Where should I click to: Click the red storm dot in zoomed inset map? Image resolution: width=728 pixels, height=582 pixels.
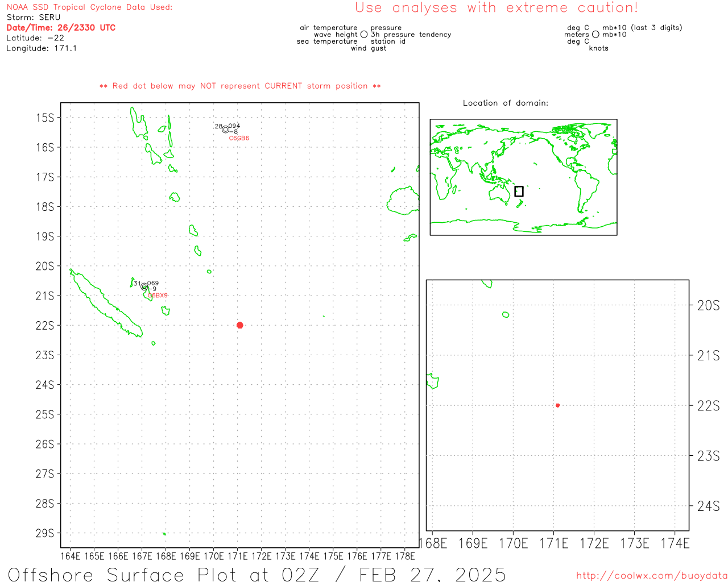(x=557, y=405)
